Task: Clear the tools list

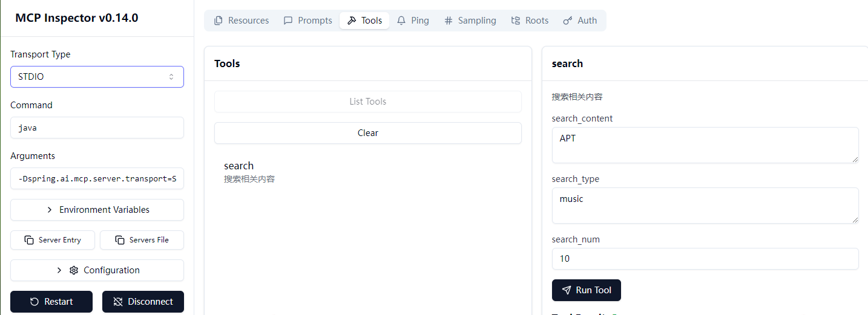Action: point(367,133)
